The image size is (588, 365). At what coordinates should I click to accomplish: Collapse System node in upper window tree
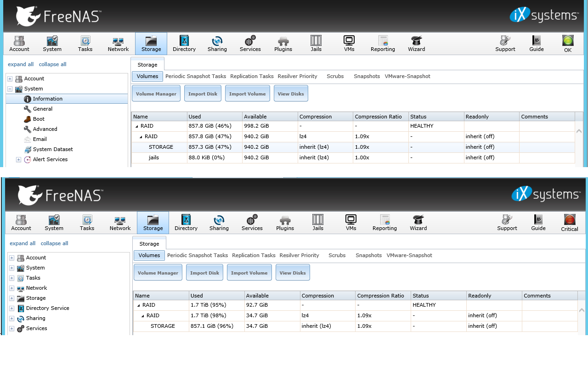(x=10, y=89)
